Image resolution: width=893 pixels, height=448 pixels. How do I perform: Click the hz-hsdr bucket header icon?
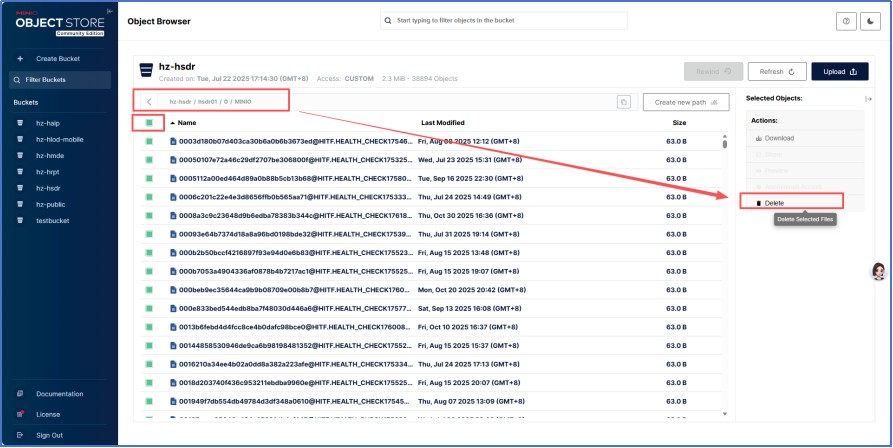pos(146,70)
